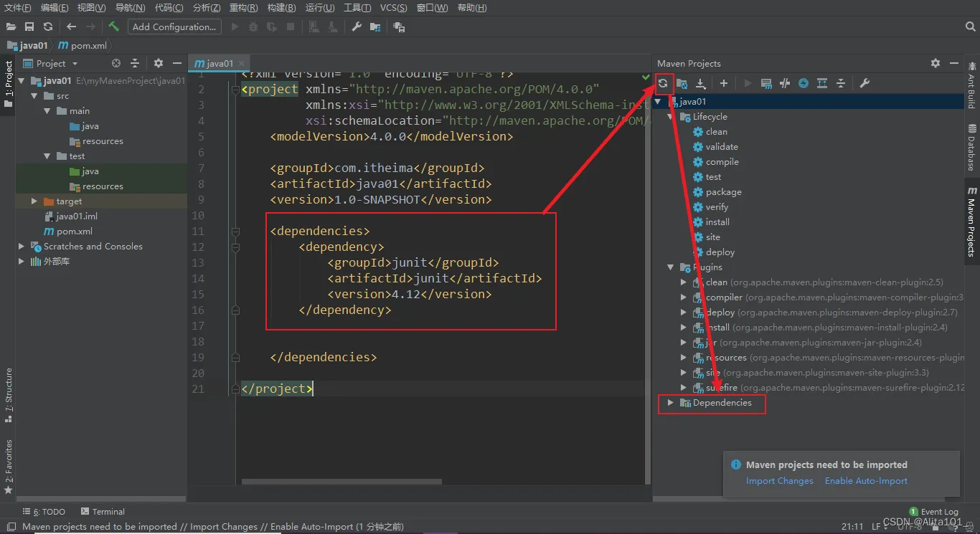
Task: Select compile goal in Lifecycle
Action: click(722, 161)
